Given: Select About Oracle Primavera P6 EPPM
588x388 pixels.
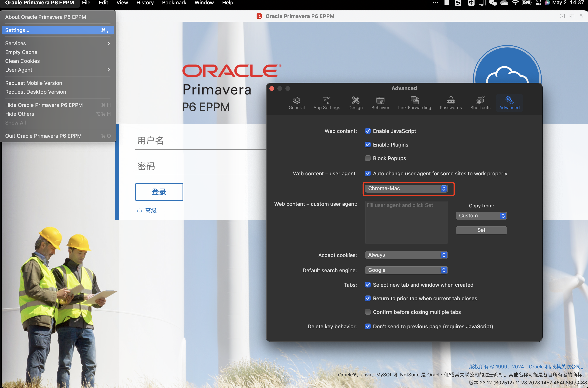Looking at the screenshot, I should coord(58,17).
